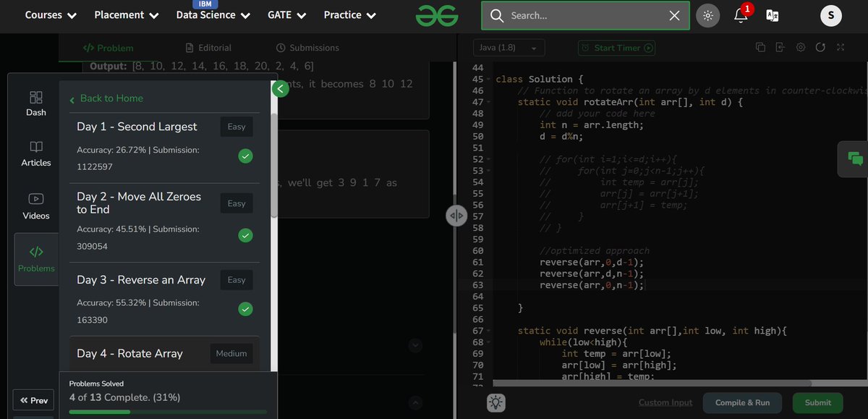Reset code with refresh icon
The width and height of the screenshot is (868, 419).
820,48
